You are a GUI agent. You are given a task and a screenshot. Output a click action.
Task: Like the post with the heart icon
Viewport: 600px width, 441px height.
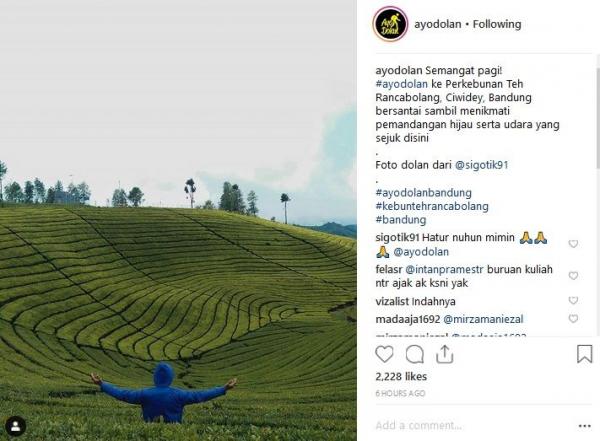point(384,354)
